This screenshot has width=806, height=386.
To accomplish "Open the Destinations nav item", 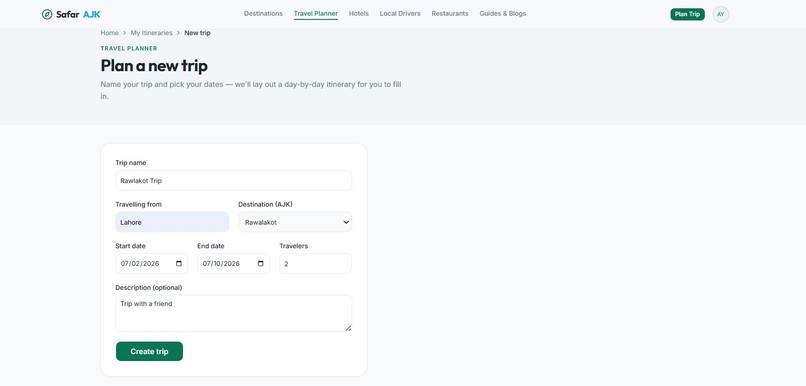I will [x=263, y=14].
